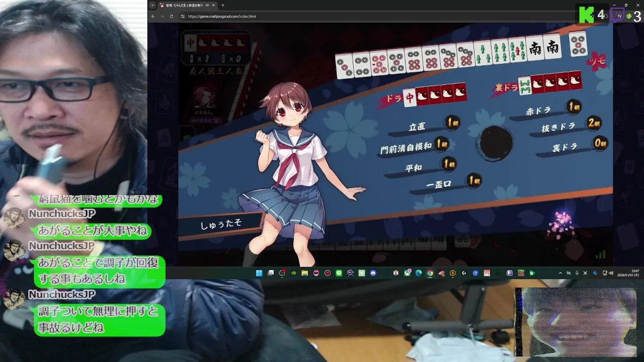Open the Windows Start menu
The image size is (644, 362).
coord(258,273)
